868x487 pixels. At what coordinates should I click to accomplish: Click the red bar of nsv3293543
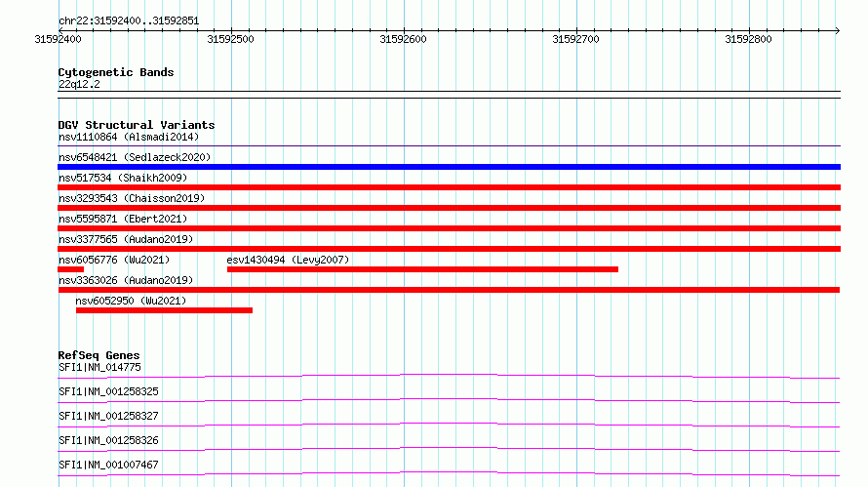(x=449, y=208)
